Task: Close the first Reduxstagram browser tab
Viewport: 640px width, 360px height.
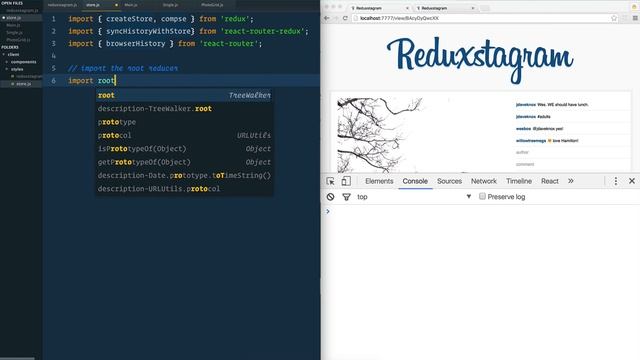Action: (x=407, y=8)
